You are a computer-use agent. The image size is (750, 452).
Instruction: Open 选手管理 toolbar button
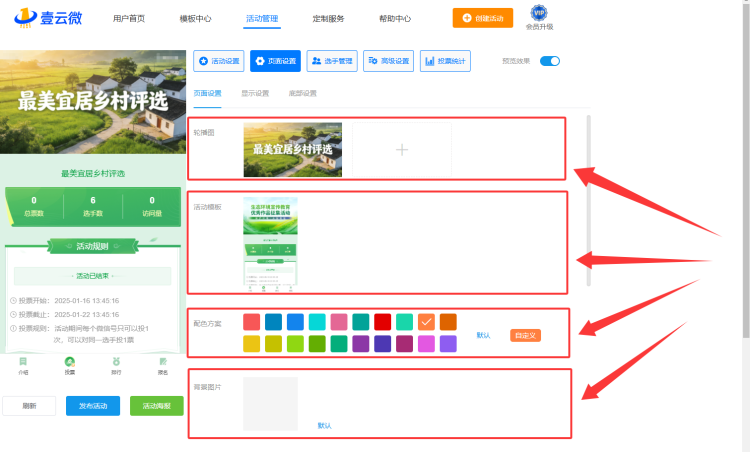(x=332, y=61)
